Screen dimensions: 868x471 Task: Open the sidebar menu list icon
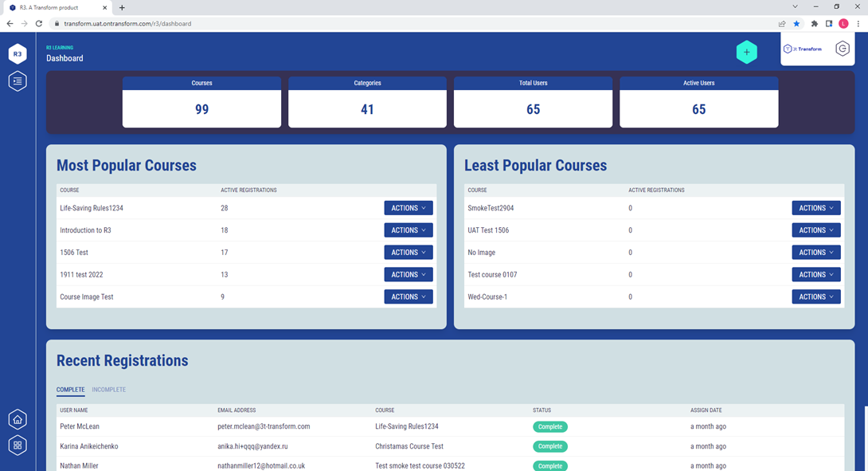tap(18, 81)
